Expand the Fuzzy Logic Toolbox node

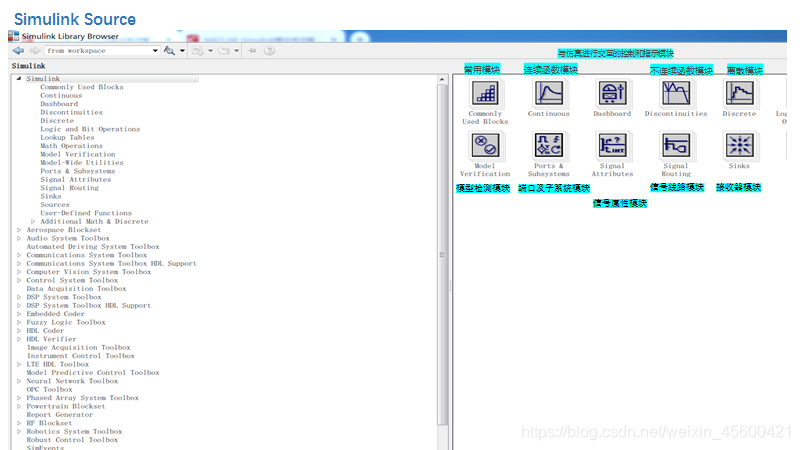(x=19, y=322)
